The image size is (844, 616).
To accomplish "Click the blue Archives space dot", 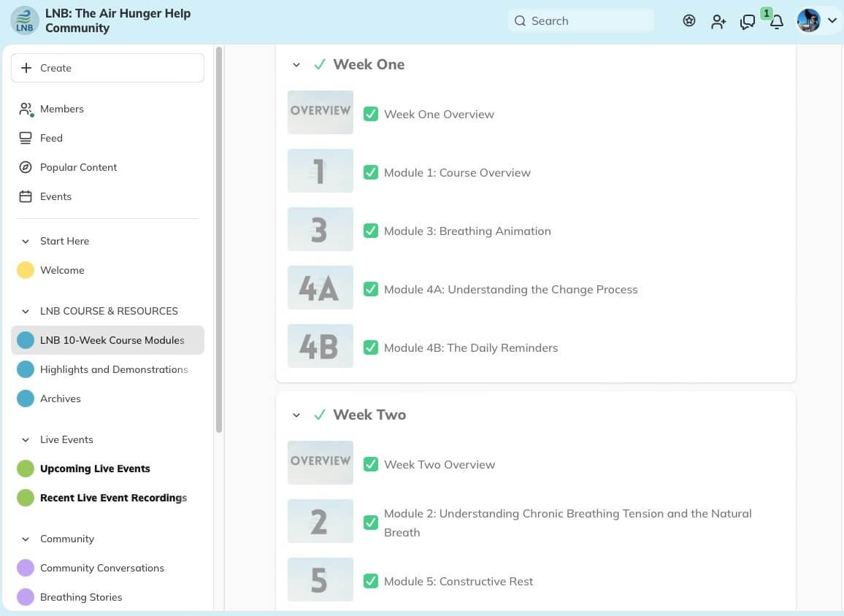I will (26, 399).
